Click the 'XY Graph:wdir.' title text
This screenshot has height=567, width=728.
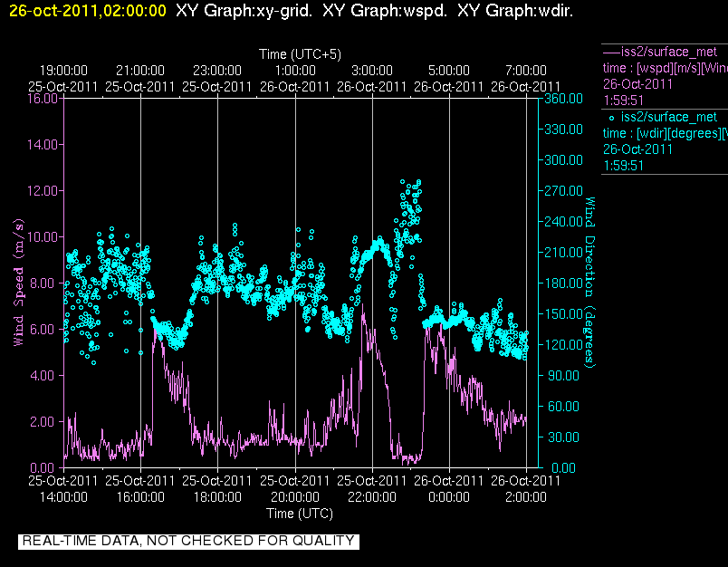pyautogui.click(x=515, y=11)
